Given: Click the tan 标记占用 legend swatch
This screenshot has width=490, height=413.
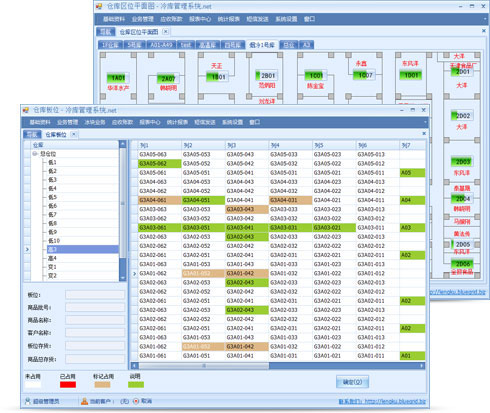Looking at the screenshot, I should point(102,384).
